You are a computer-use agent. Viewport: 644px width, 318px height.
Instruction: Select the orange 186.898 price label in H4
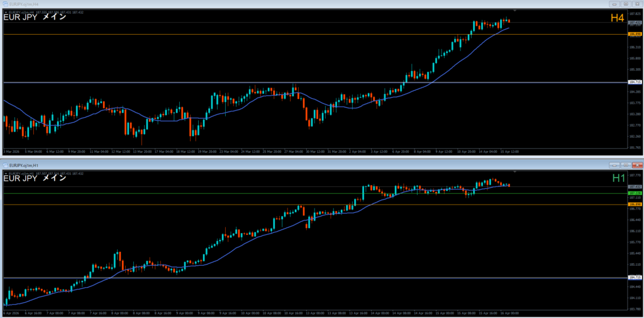click(x=634, y=34)
